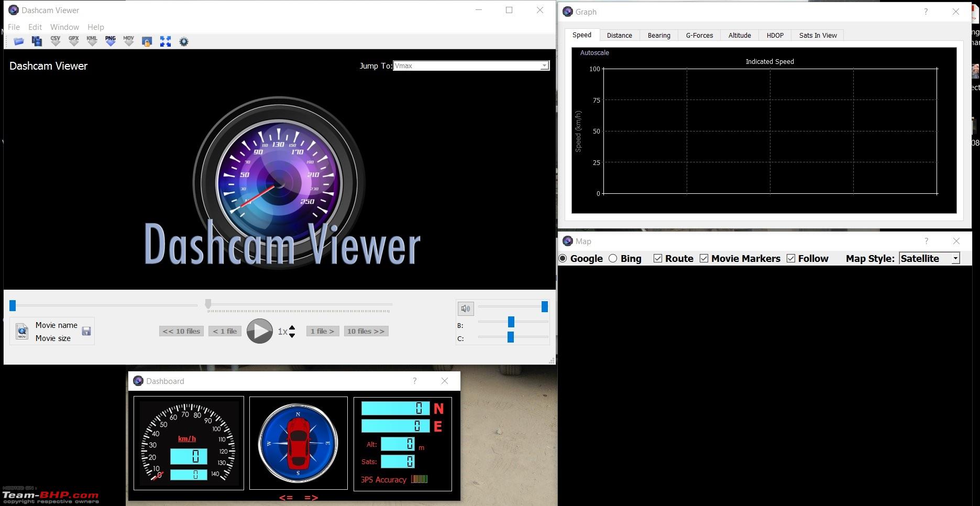Open a movie with the folder icon

click(19, 41)
